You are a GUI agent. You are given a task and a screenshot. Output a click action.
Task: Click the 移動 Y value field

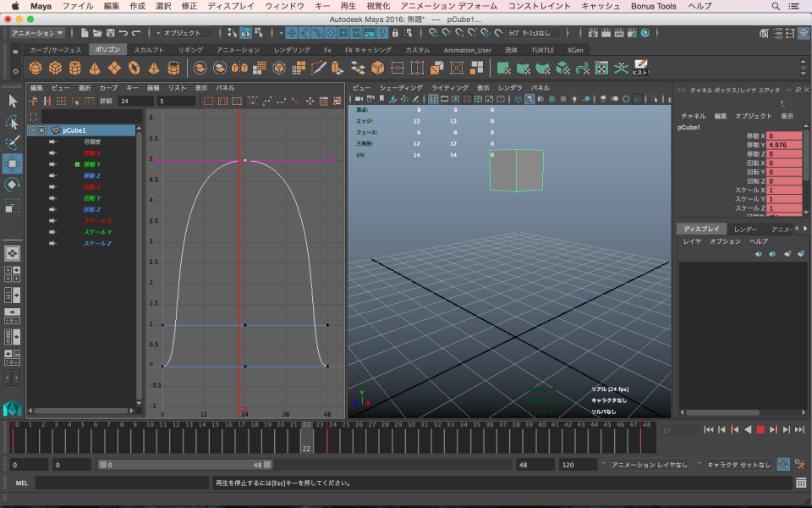[784, 145]
